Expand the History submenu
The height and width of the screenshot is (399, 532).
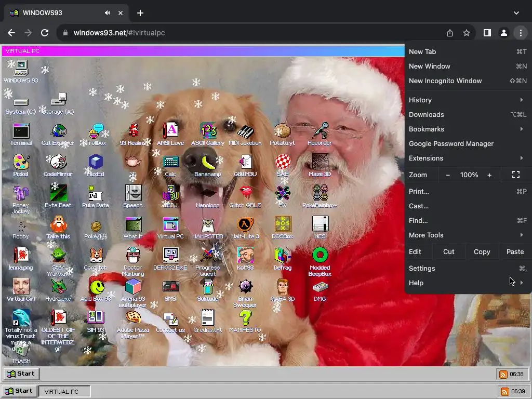point(468,100)
